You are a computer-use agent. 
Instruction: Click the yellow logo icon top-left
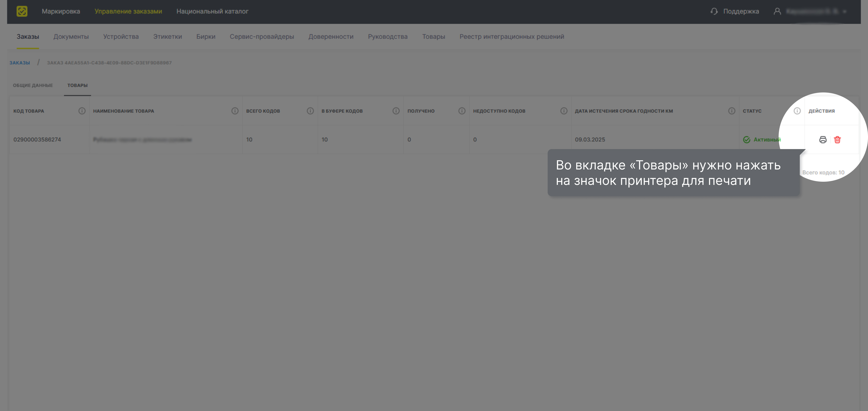[22, 11]
